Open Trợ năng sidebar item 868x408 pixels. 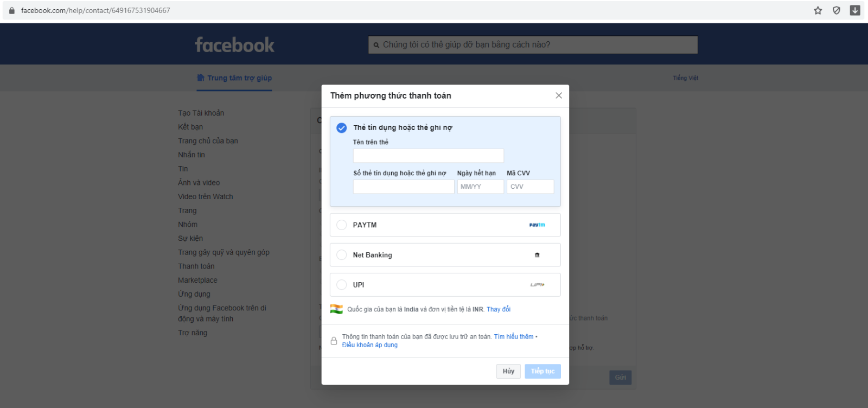193,333
